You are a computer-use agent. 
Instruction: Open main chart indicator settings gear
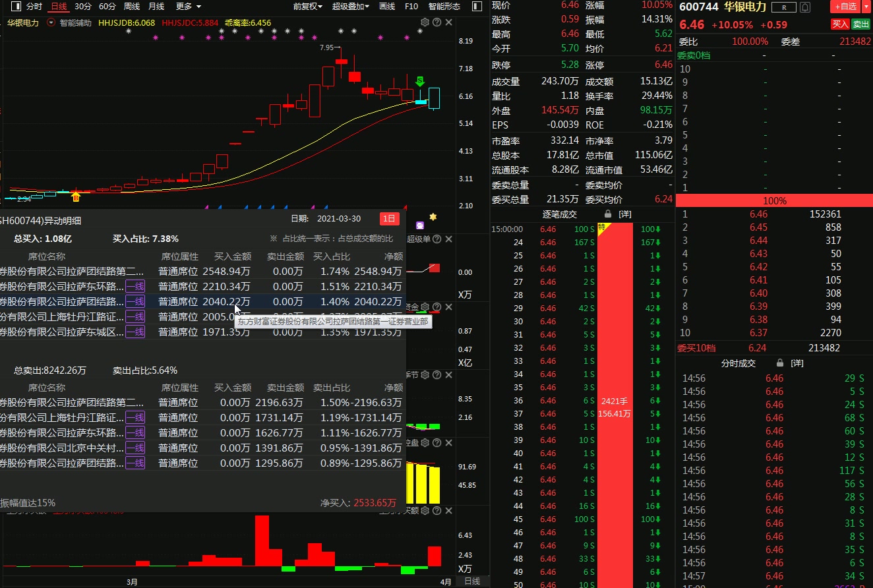(425, 22)
